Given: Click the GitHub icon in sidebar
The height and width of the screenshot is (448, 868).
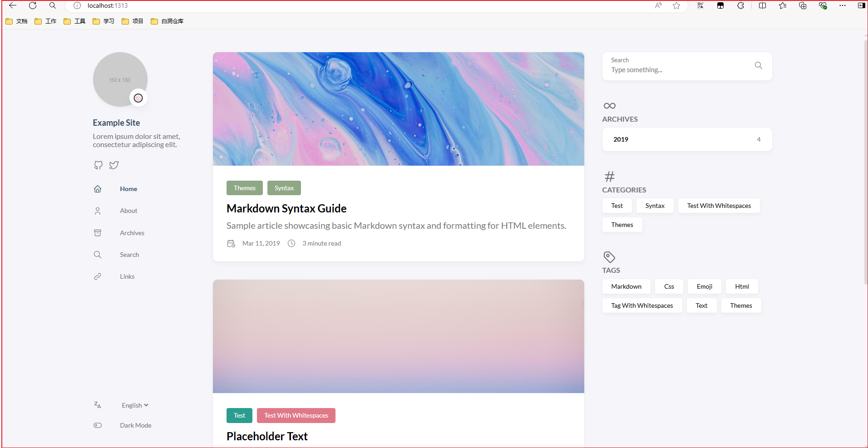Looking at the screenshot, I should click(98, 165).
